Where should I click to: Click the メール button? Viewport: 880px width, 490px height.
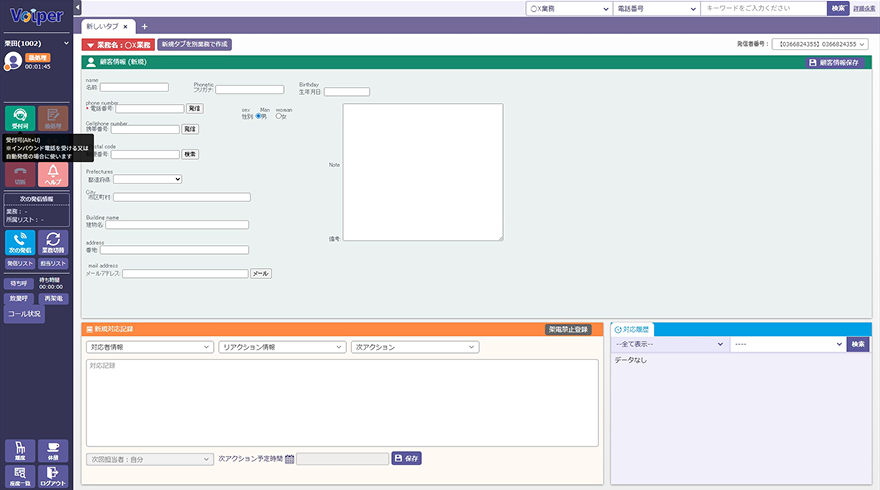click(261, 273)
